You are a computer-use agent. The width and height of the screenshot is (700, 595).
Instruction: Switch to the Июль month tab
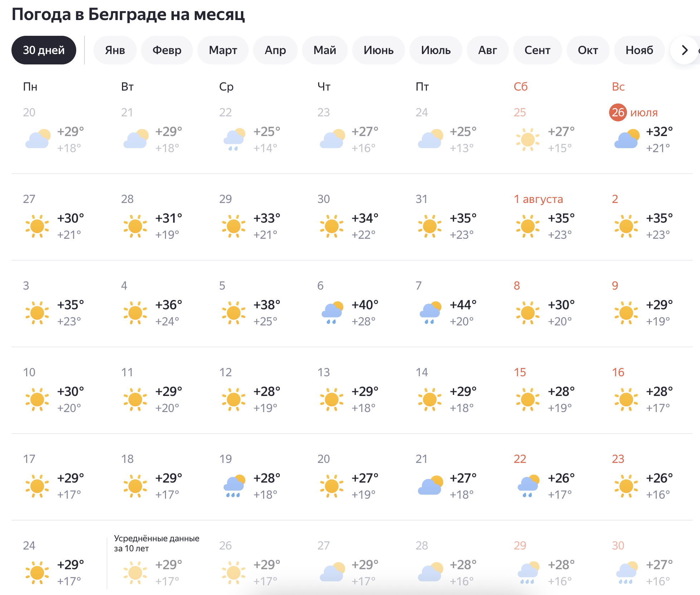click(436, 50)
